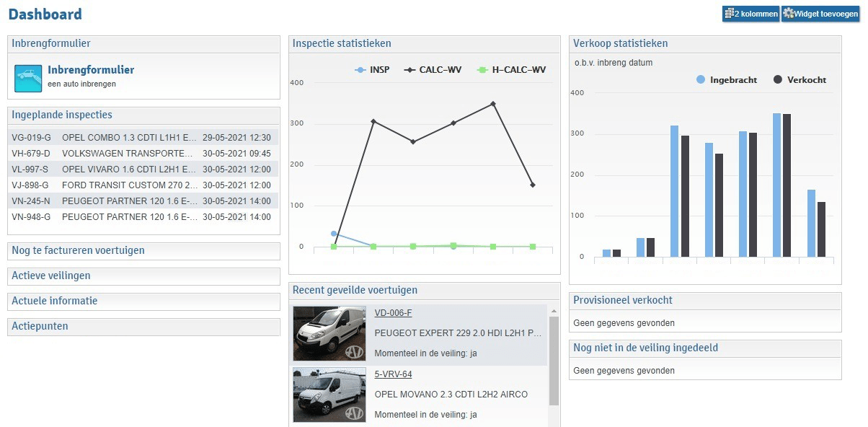
Task: Click the Ingebracht blue legend dot
Action: click(x=701, y=80)
